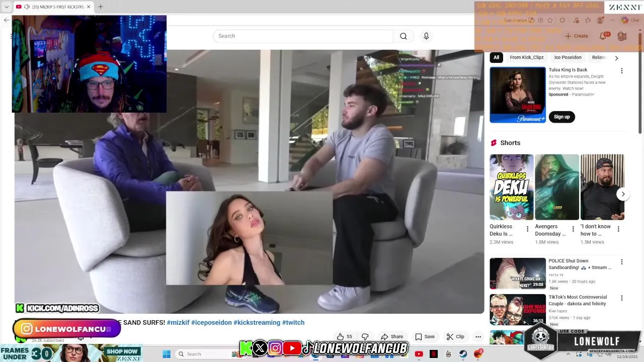Select the Ice Poseidon chip
Image resolution: width=644 pixels, height=362 pixels.
tap(568, 57)
